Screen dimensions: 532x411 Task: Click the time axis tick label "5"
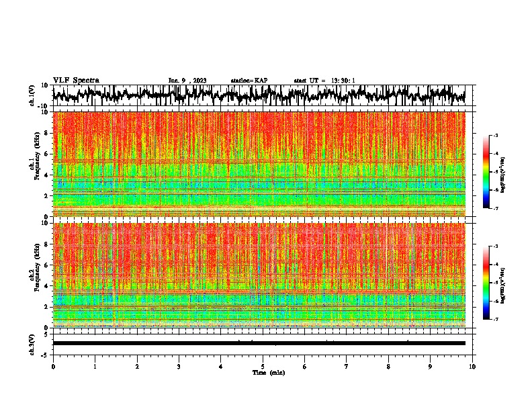click(x=263, y=367)
